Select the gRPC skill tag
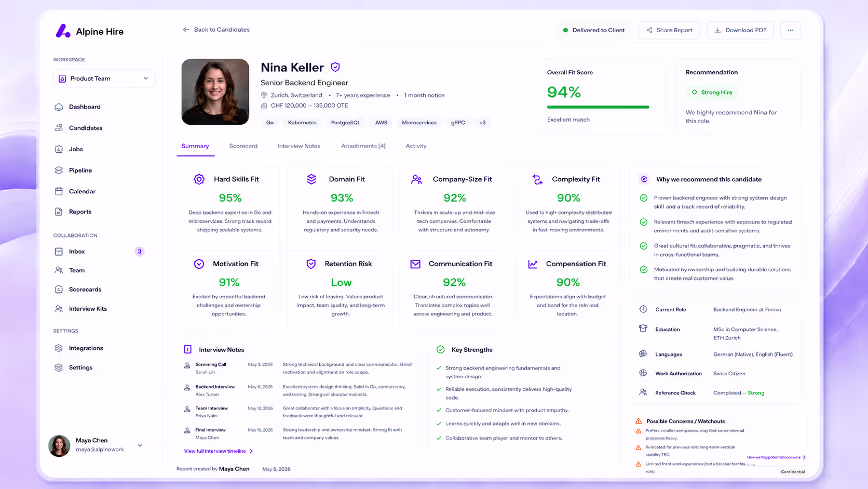868x489 pixels. 458,123
